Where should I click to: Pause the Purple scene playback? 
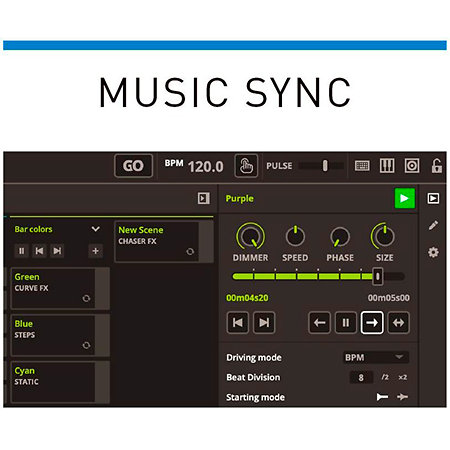(346, 323)
